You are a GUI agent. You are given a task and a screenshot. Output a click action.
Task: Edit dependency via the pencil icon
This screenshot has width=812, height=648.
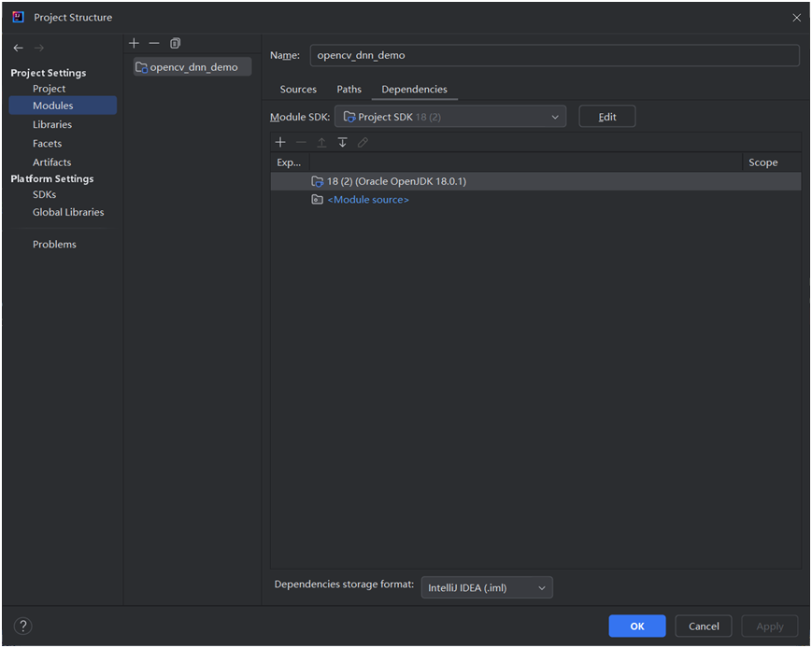point(363,142)
